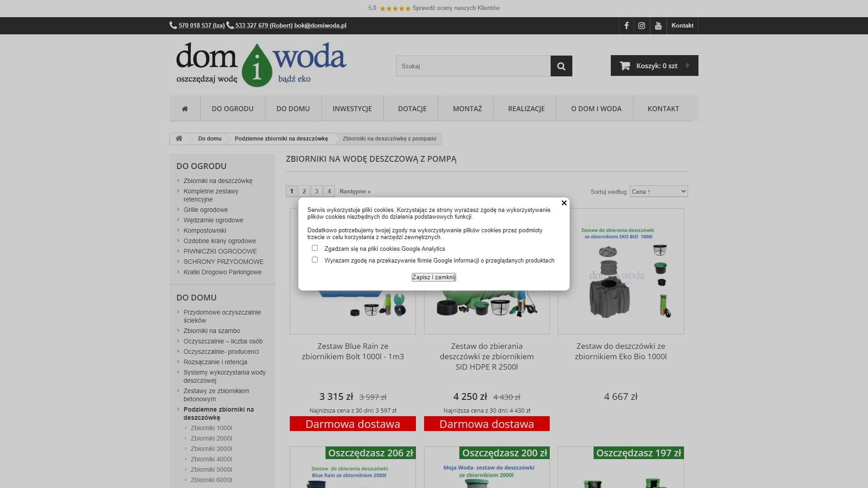Open the shopping cart Koszyk
Image resolution: width=868 pixels, height=488 pixels.
coord(654,66)
